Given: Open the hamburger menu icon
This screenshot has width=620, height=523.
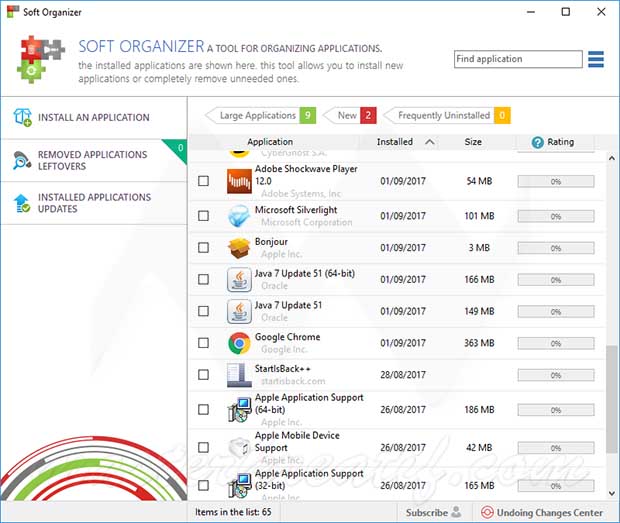Looking at the screenshot, I should tap(595, 59).
